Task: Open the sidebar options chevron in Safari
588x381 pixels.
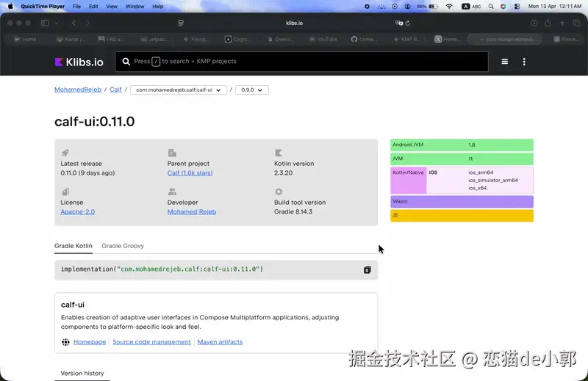Action: pos(57,23)
